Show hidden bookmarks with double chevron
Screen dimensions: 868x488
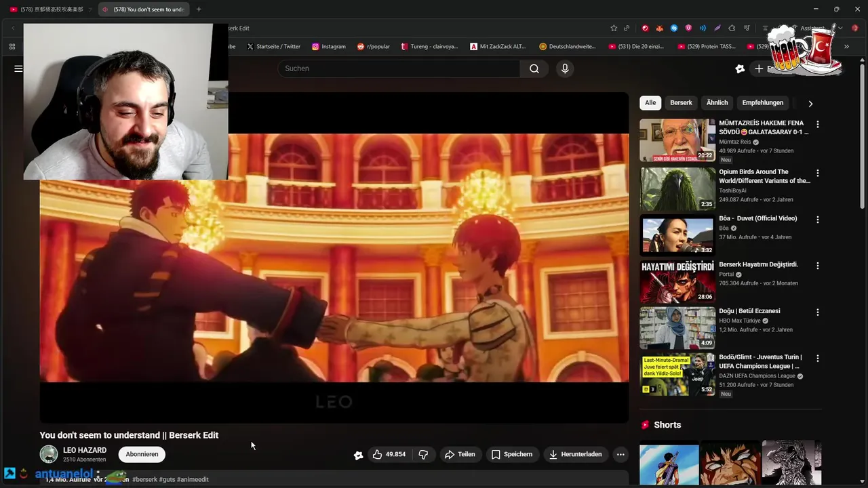tap(846, 46)
